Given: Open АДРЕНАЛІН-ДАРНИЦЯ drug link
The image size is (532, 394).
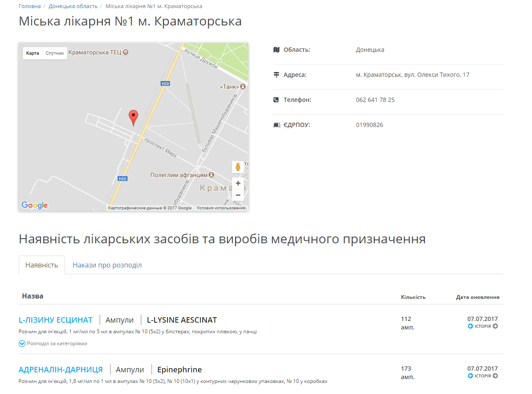Looking at the screenshot, I should 61,369.
